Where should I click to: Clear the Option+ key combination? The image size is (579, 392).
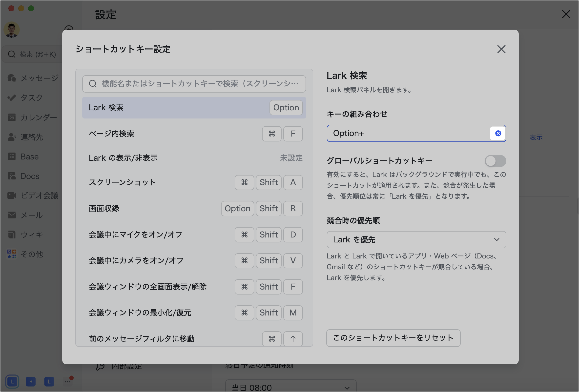point(498,134)
